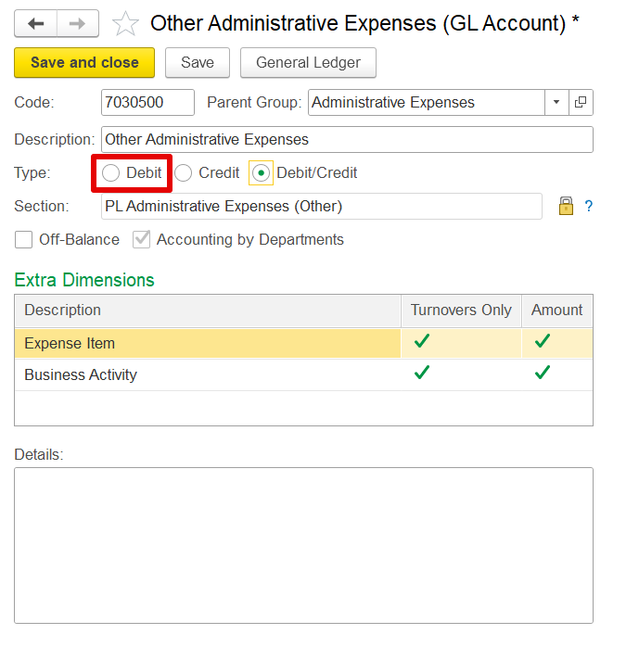
Task: Click Expense Item Turnovers Only checkmark
Action: click(422, 342)
